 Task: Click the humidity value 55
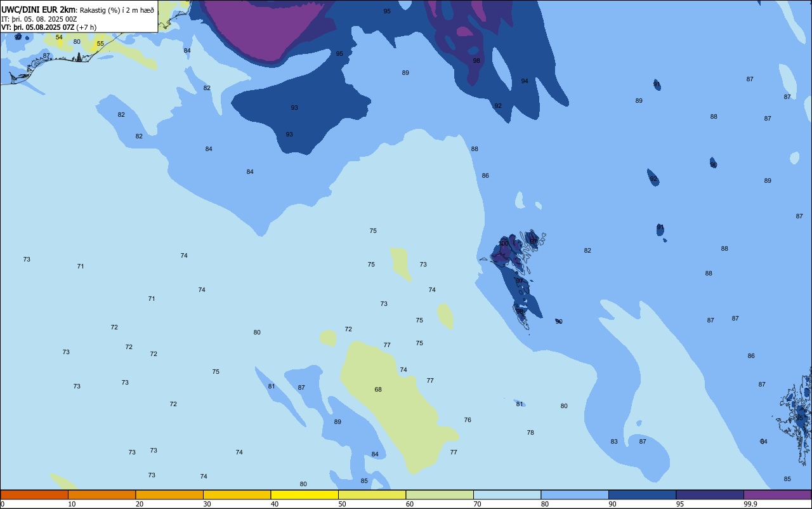(100, 44)
